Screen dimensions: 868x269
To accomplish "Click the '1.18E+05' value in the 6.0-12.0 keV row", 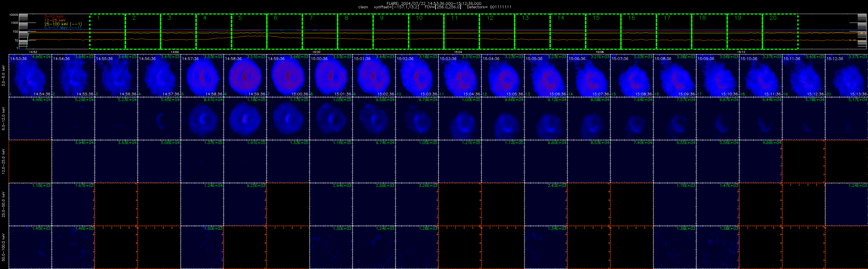I will (257, 100).
